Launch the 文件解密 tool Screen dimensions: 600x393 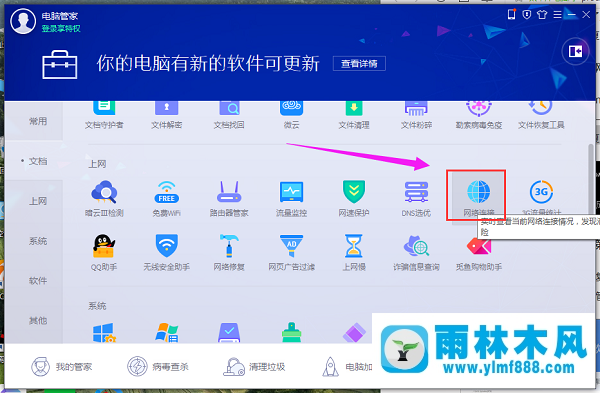(166, 115)
